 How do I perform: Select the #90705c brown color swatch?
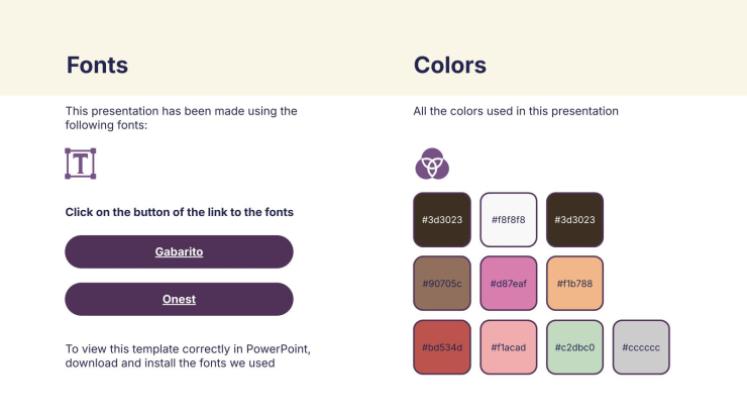(441, 283)
